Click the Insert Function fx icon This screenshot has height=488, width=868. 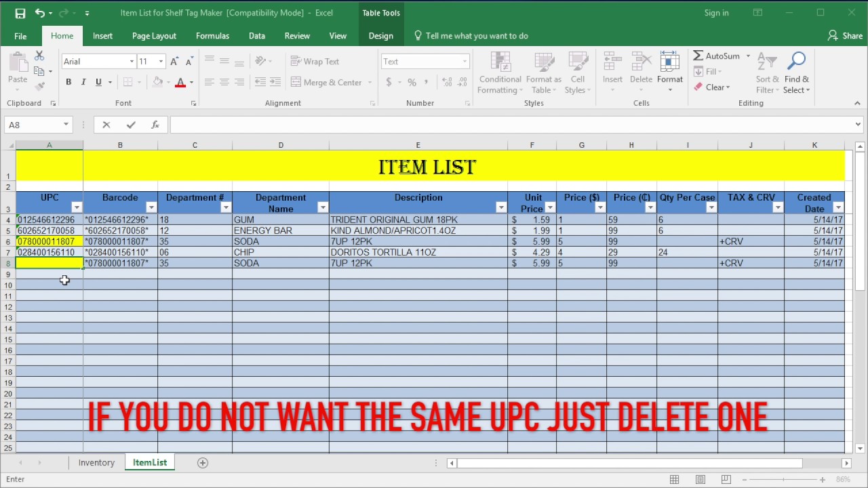(x=155, y=125)
